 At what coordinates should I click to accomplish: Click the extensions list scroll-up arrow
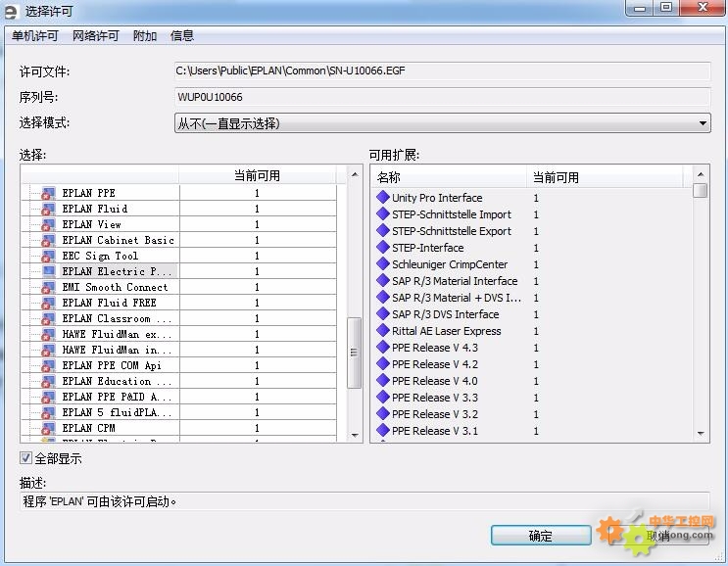701,175
